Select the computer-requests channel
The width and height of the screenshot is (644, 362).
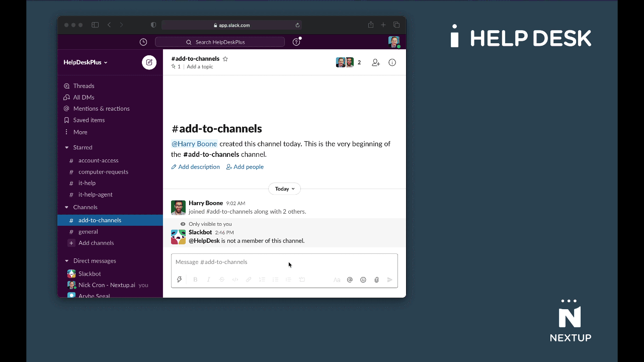click(110, 172)
